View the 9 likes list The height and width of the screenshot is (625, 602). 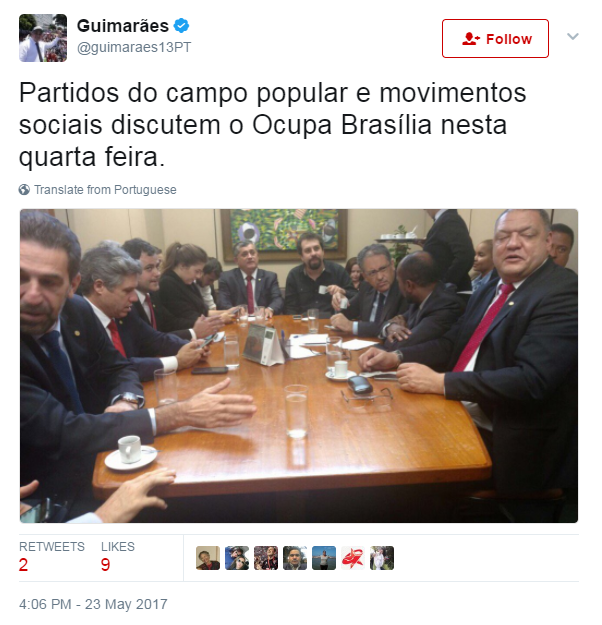coord(118,557)
